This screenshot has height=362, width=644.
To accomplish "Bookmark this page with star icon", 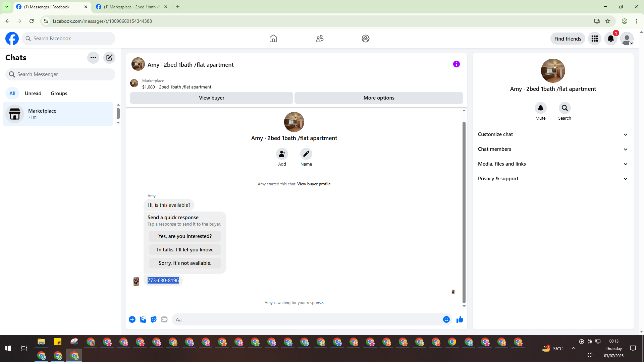I will [608, 21].
